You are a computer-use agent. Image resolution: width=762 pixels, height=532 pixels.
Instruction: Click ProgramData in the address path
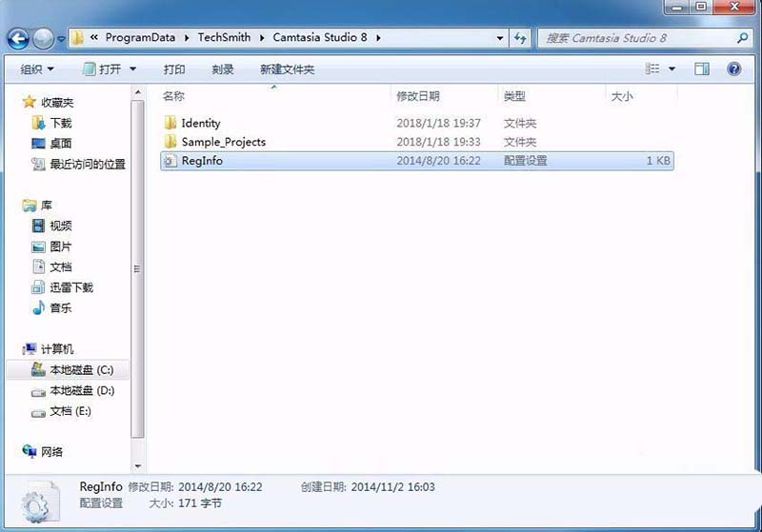tap(140, 37)
